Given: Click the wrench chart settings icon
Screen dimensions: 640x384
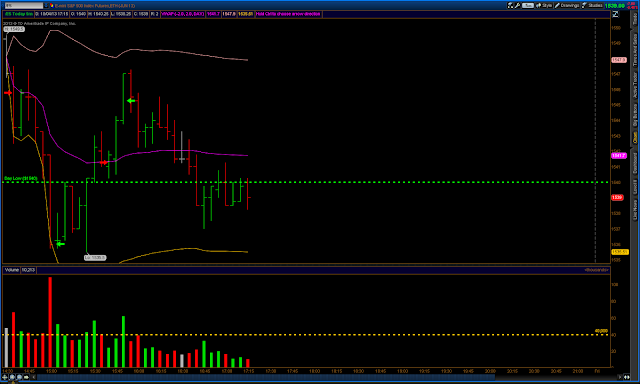Looking at the screenshot, I should click(x=517, y=5).
